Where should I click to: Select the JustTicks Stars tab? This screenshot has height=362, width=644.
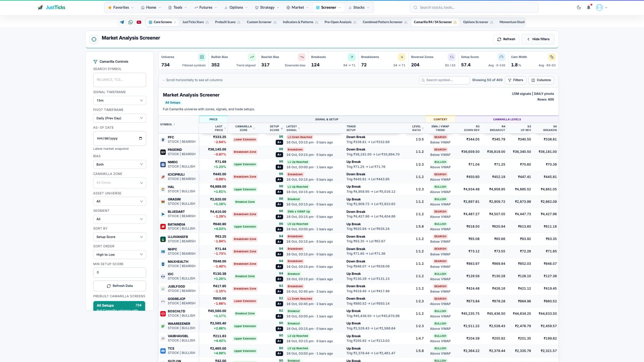click(x=196, y=22)
